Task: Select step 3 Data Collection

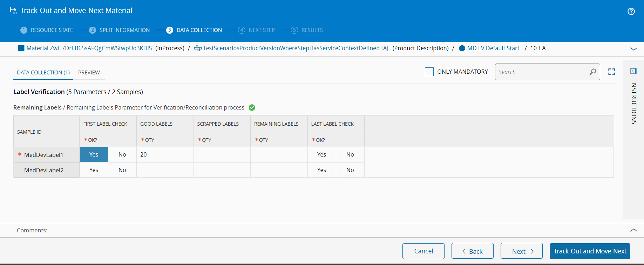Action: click(x=194, y=30)
